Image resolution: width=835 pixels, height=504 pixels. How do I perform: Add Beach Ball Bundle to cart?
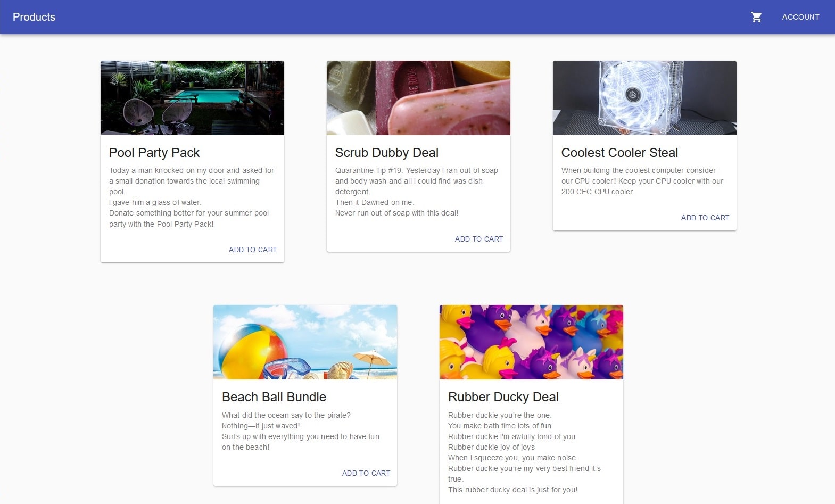366,473
